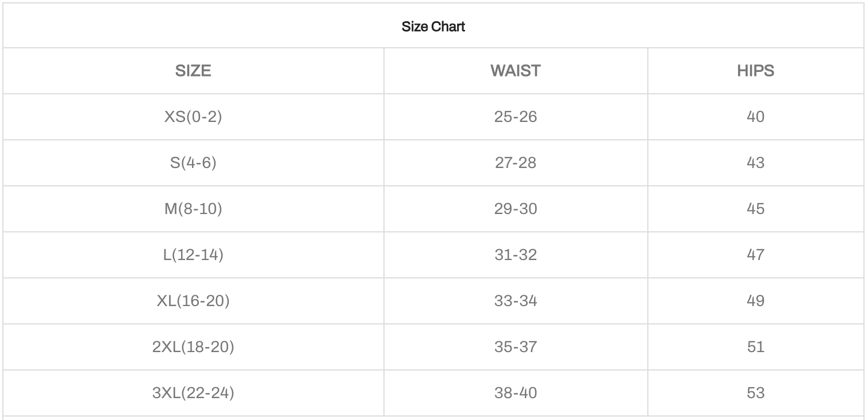The width and height of the screenshot is (868, 420).
Task: Click the SIZE column header
Action: tap(193, 71)
